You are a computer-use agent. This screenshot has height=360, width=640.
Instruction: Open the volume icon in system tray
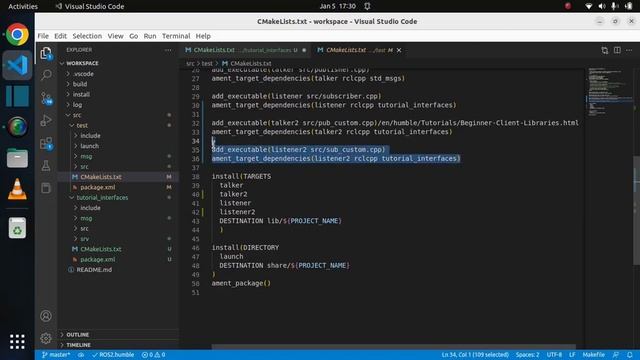(x=602, y=6)
